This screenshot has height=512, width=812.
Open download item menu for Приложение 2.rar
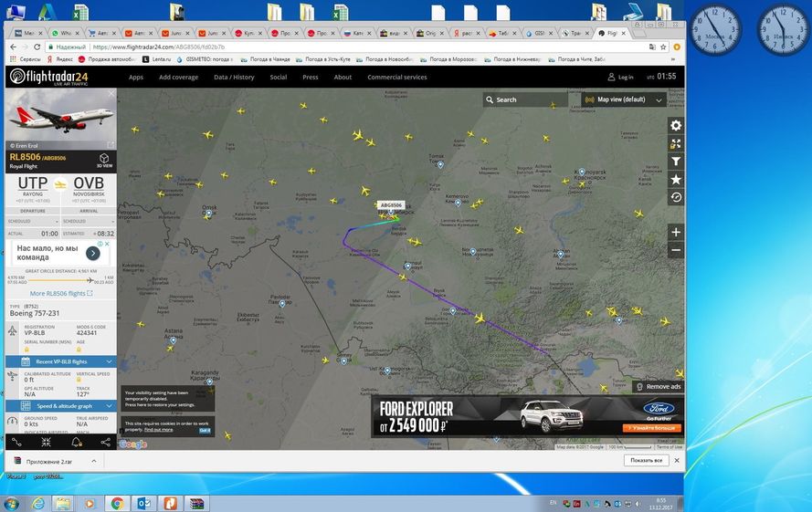tap(94, 461)
